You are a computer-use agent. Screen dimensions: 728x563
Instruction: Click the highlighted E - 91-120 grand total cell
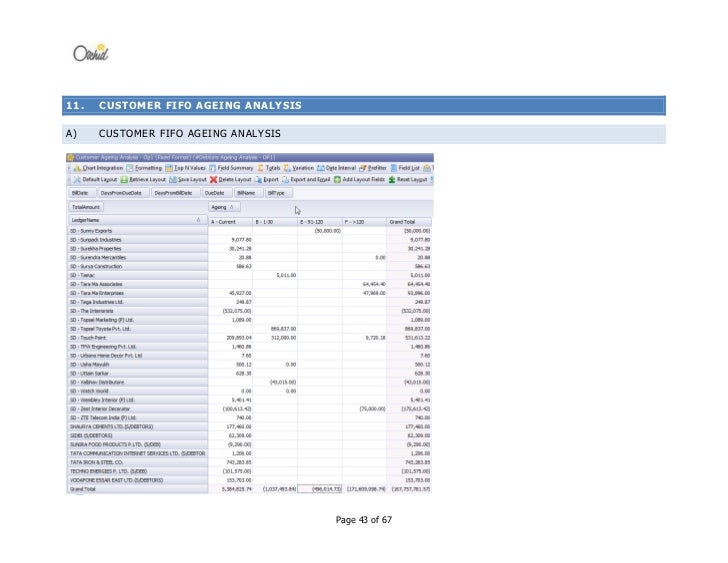pos(320,489)
